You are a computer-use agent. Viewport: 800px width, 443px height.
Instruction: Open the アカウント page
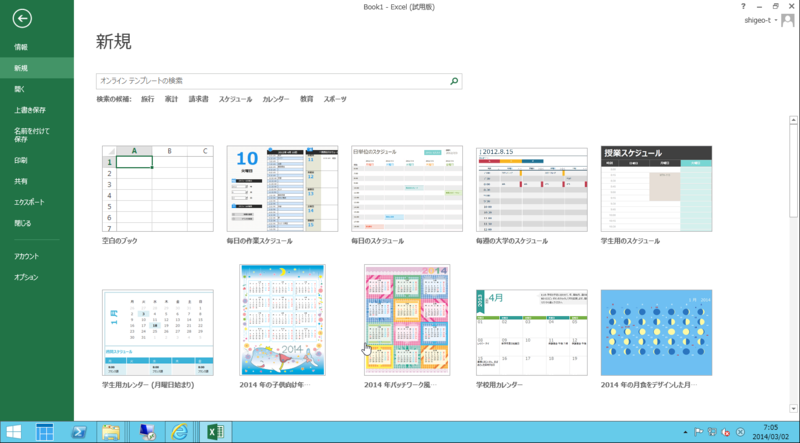(37, 256)
